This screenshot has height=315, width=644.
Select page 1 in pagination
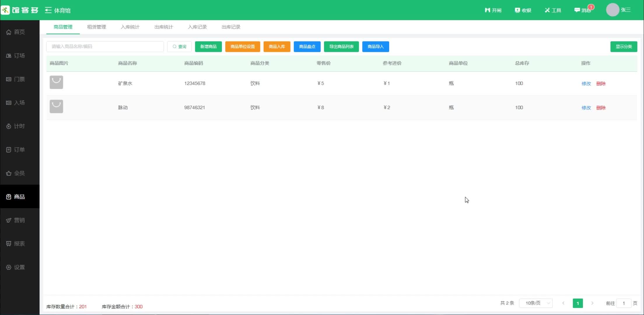point(578,303)
